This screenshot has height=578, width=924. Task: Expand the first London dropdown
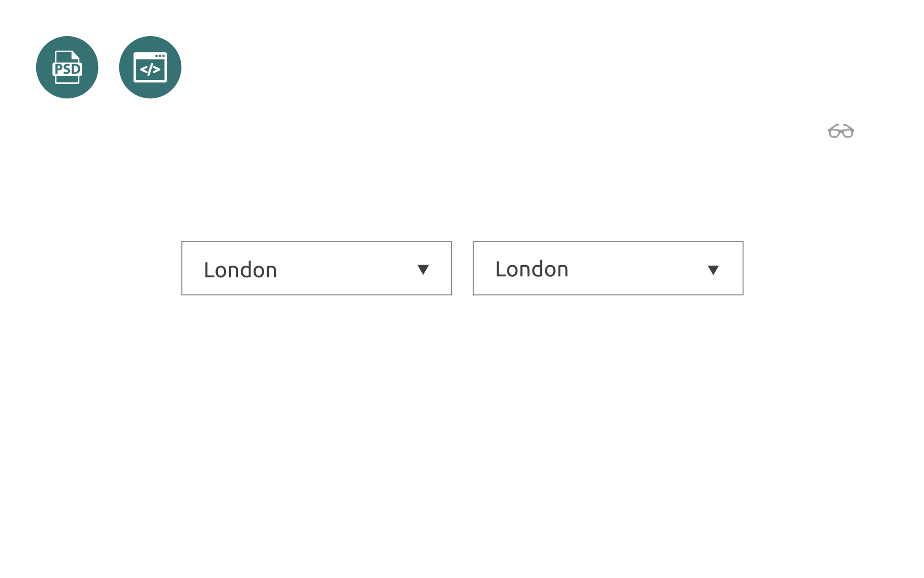tap(421, 268)
